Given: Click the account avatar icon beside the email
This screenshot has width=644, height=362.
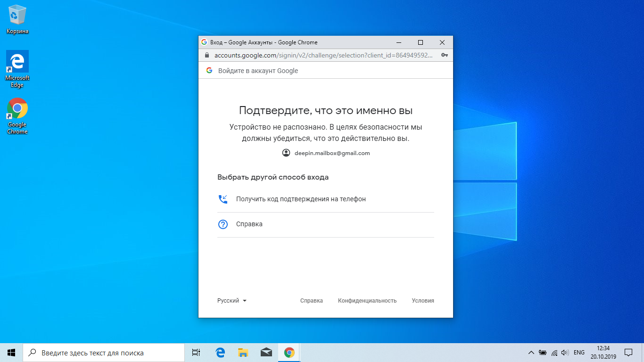Looking at the screenshot, I should click(286, 153).
